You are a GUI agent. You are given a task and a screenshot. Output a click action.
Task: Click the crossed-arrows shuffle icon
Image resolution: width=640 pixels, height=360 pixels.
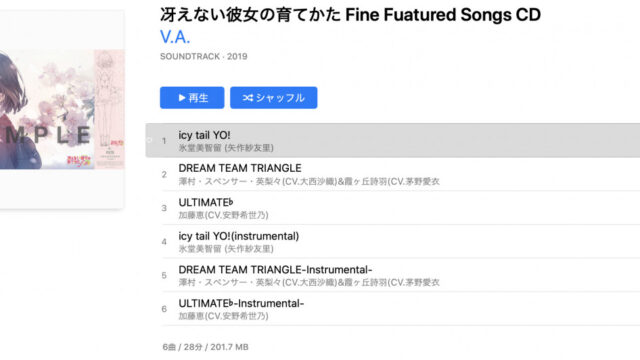coord(248,98)
